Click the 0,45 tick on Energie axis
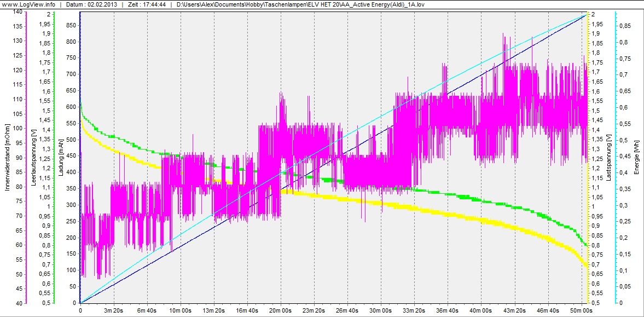Viewport: 644px width, 317px height. (x=625, y=156)
